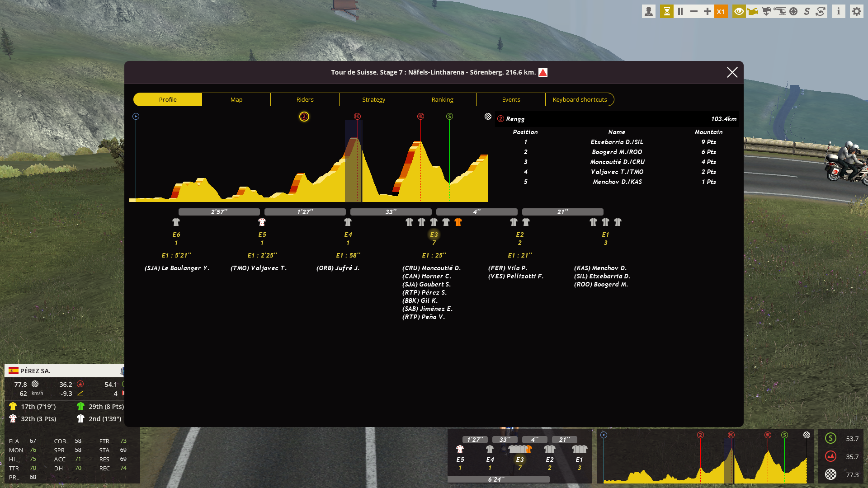Click the X1 speed indicator

(721, 11)
